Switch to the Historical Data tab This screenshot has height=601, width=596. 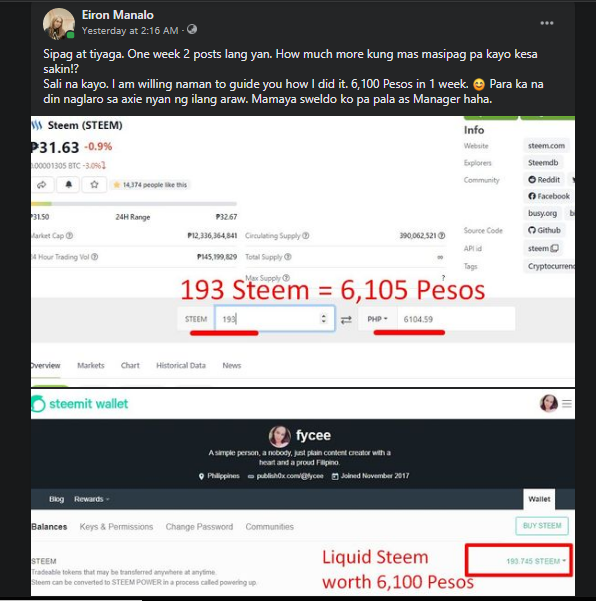181,365
